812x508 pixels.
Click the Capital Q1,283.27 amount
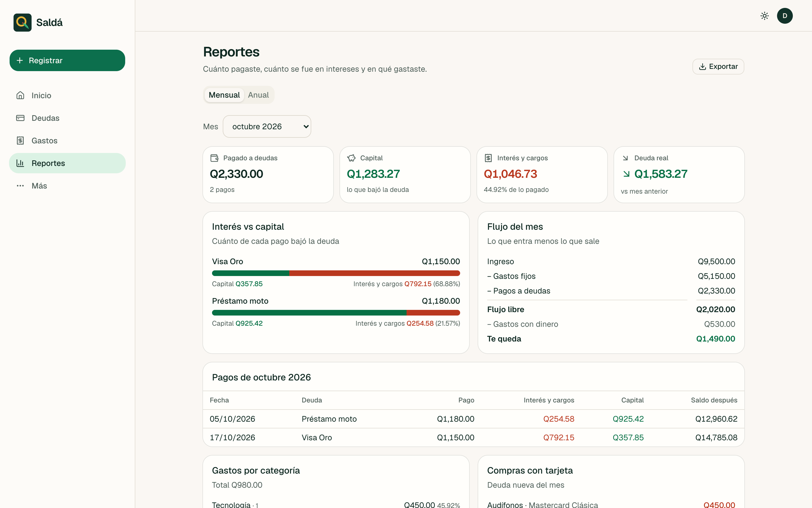373,174
